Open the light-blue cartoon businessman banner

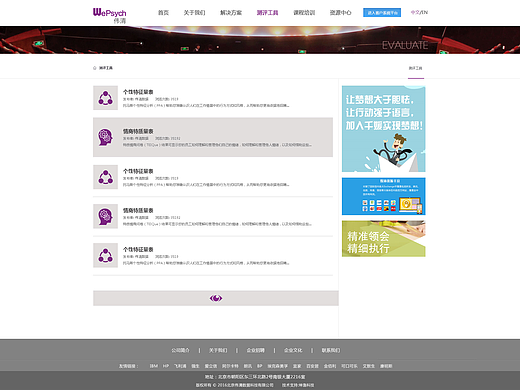click(x=384, y=129)
